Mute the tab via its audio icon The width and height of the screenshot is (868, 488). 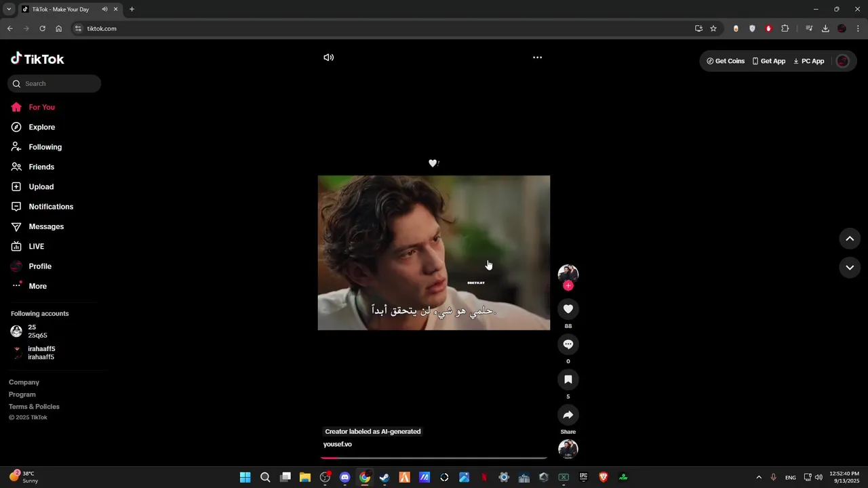pos(104,9)
